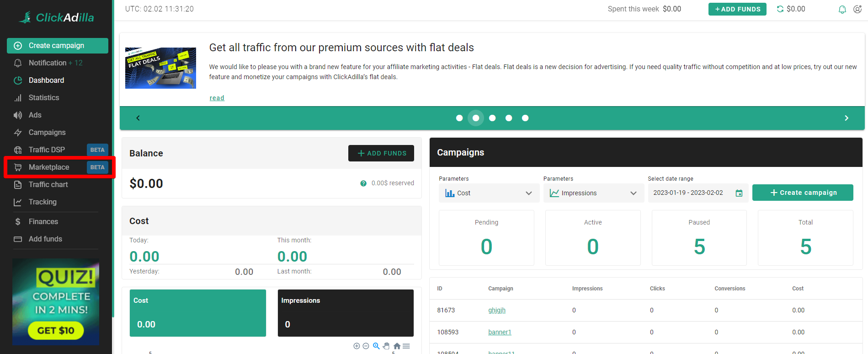The image size is (868, 354).
Task: Open Marketplace in the sidebar
Action: [x=49, y=167]
